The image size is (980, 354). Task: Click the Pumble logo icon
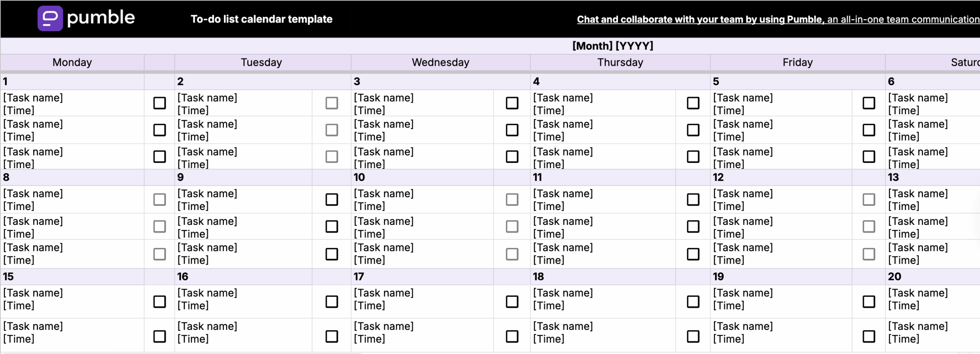tap(50, 18)
